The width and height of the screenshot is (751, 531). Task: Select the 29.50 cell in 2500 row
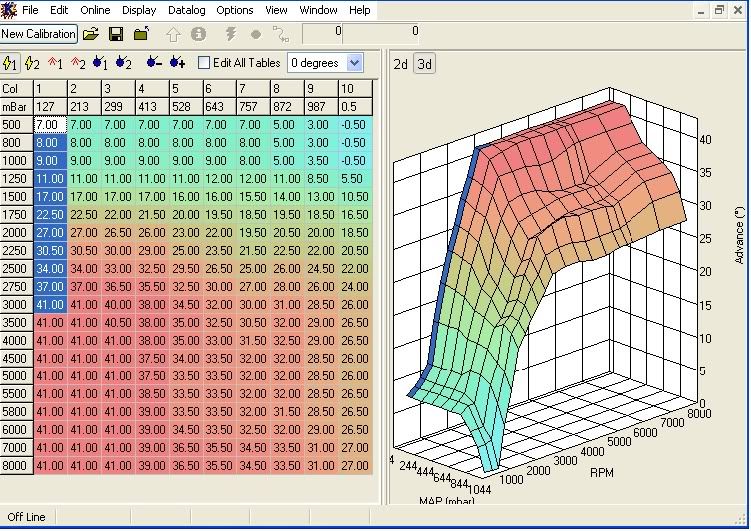tap(185, 269)
